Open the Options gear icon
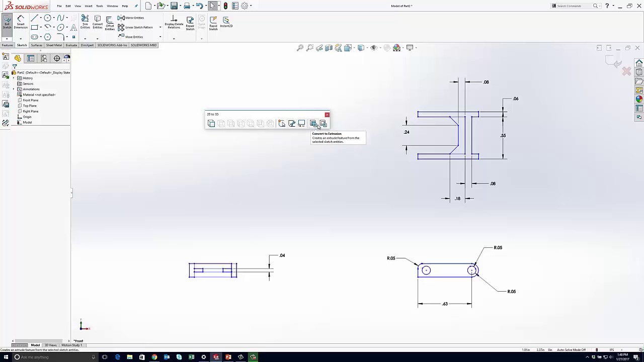This screenshot has width=644, height=362. coord(245,6)
